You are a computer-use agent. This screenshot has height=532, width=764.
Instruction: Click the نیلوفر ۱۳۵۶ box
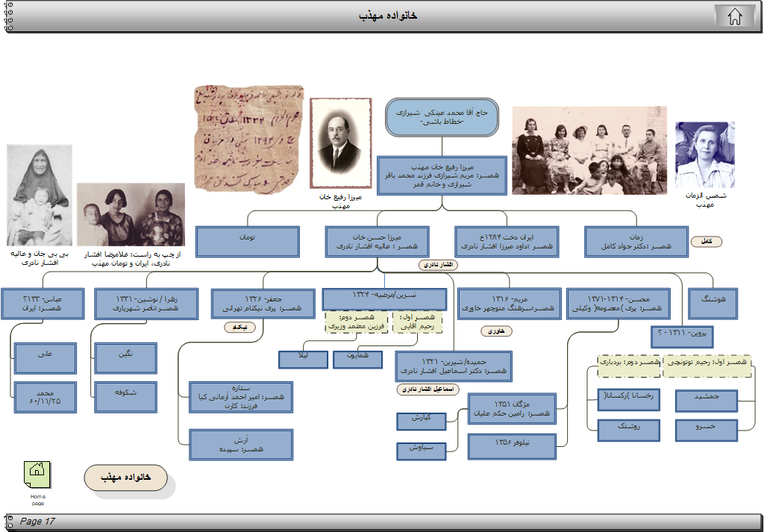pos(512,445)
